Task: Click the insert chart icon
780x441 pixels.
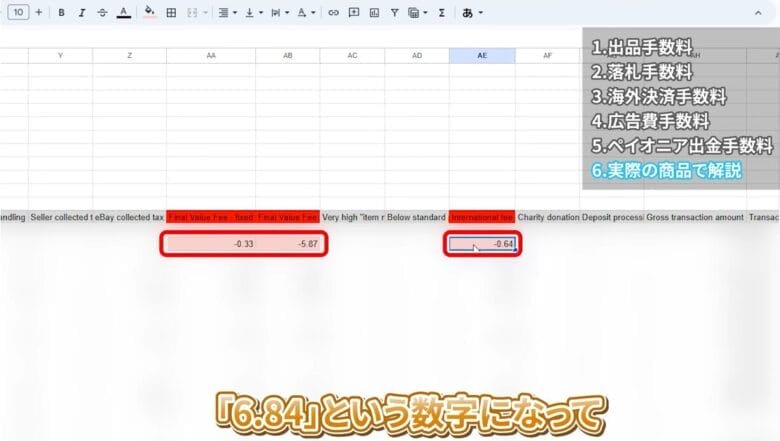Action: pyautogui.click(x=374, y=13)
